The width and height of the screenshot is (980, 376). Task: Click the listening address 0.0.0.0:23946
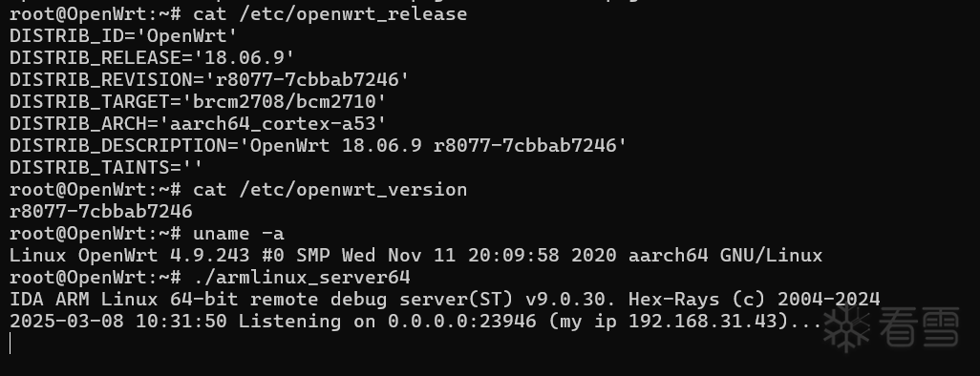click(x=462, y=321)
